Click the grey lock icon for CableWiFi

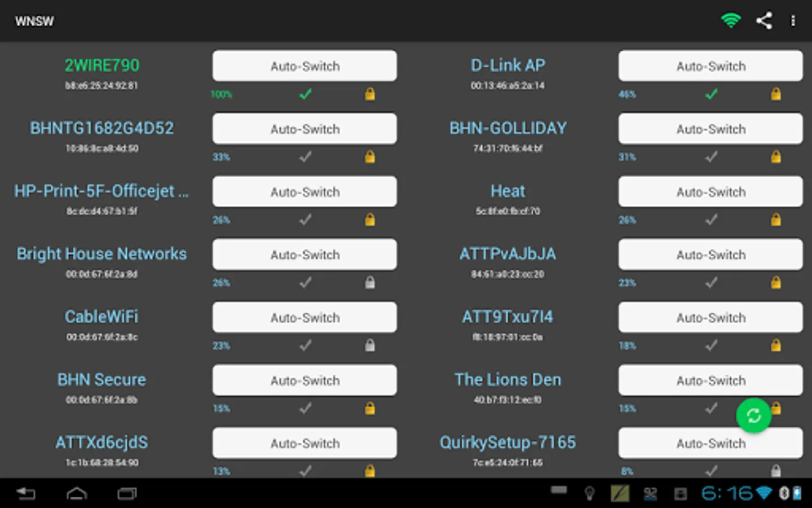pyautogui.click(x=370, y=345)
